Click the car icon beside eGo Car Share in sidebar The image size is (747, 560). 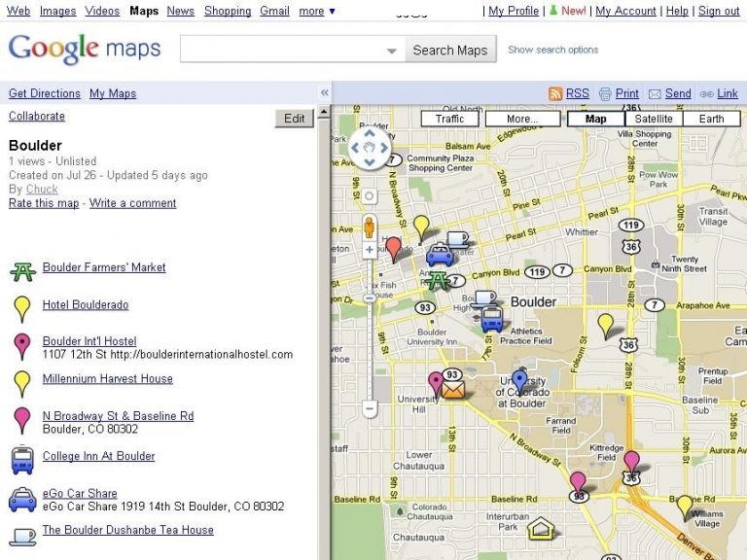click(x=22, y=500)
